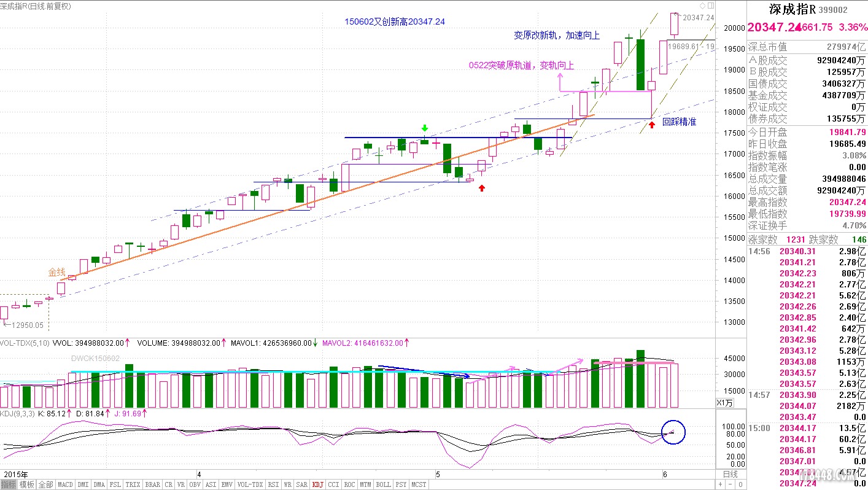Click the 跌家数 146 count
Viewport: 868px width, 490px height.
pos(858,239)
